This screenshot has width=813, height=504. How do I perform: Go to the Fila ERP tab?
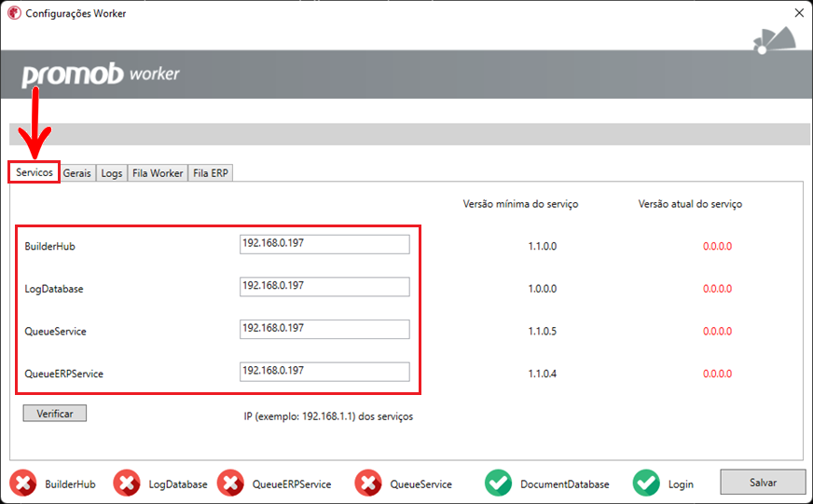[x=211, y=173]
